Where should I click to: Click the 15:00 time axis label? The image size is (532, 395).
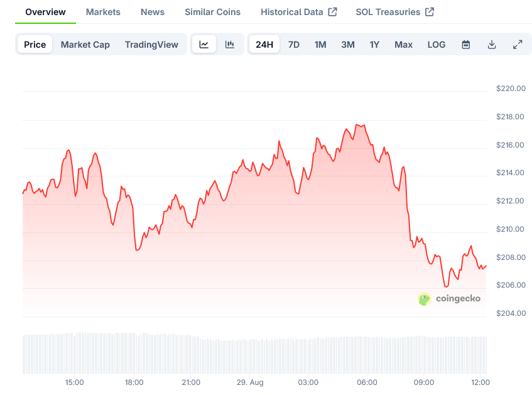(74, 382)
